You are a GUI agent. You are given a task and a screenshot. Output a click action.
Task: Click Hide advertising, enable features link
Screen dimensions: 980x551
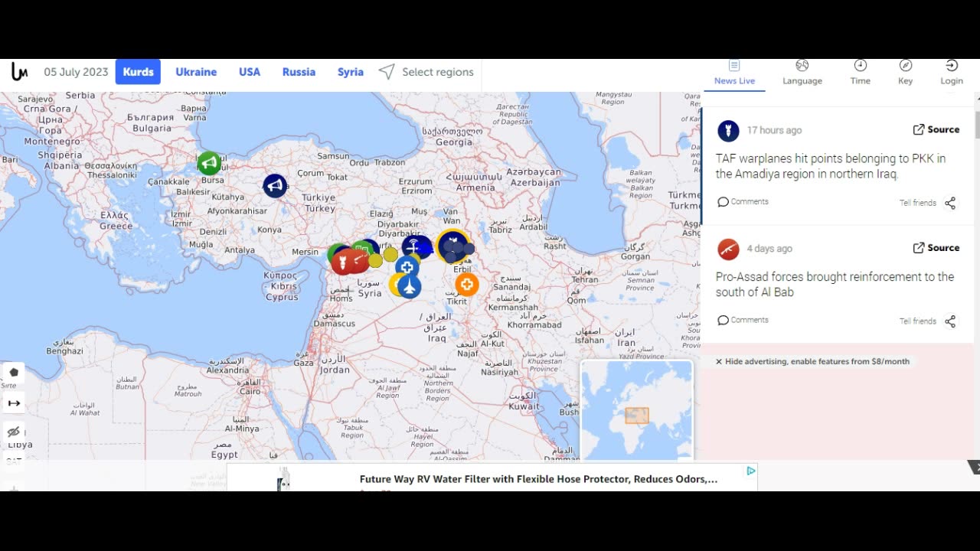click(x=812, y=361)
